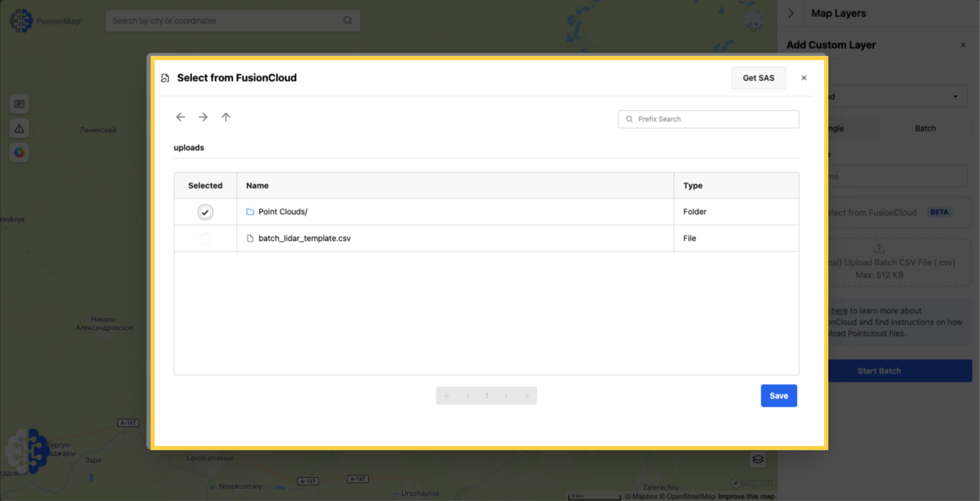Viewport: 980px width, 501px height.
Task: Save the FusionCloud selection
Action: (x=779, y=396)
